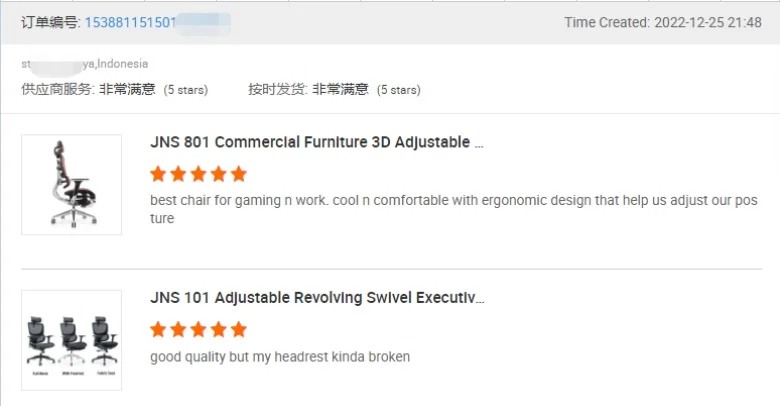The image size is (780, 406).
Task: Click the 订单编号 label
Action: tap(51, 22)
